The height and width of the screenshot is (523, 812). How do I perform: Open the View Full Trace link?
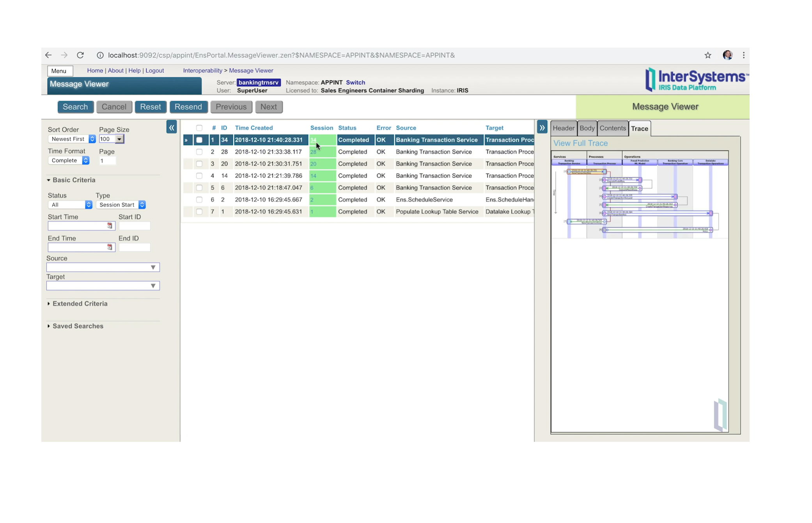[580, 143]
